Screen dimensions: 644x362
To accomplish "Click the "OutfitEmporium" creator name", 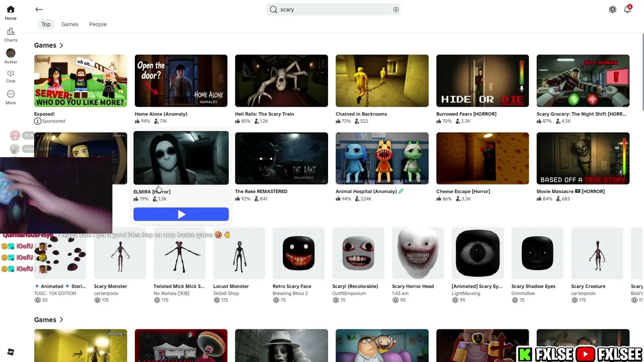I will (x=349, y=294).
